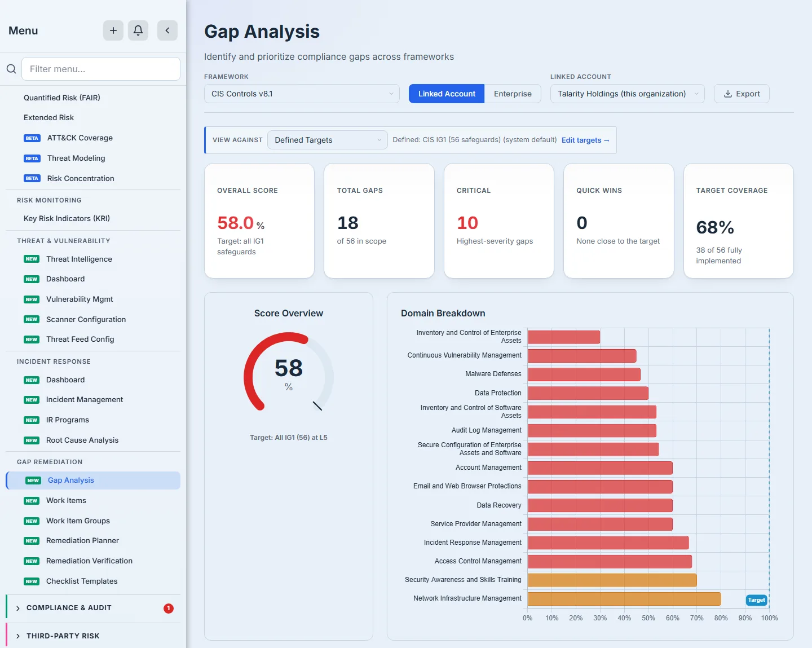
Task: Click the Security Awareness and Skills Training bar
Action: point(612,580)
